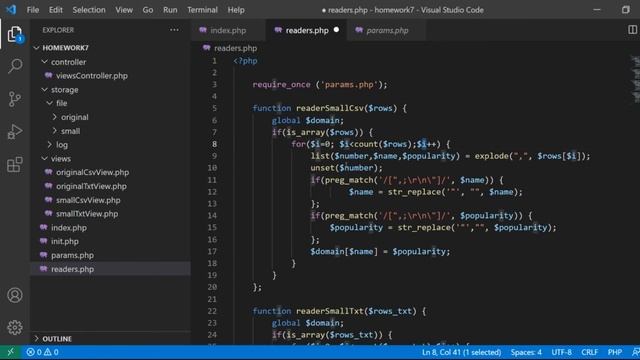Collapse the controller folder
This screenshot has height=360, width=640.
tap(44, 62)
